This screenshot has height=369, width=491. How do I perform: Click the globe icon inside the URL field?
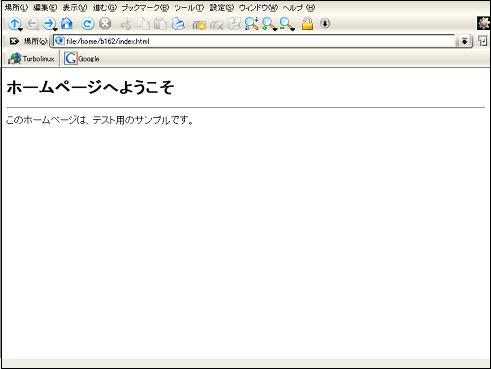click(x=59, y=41)
